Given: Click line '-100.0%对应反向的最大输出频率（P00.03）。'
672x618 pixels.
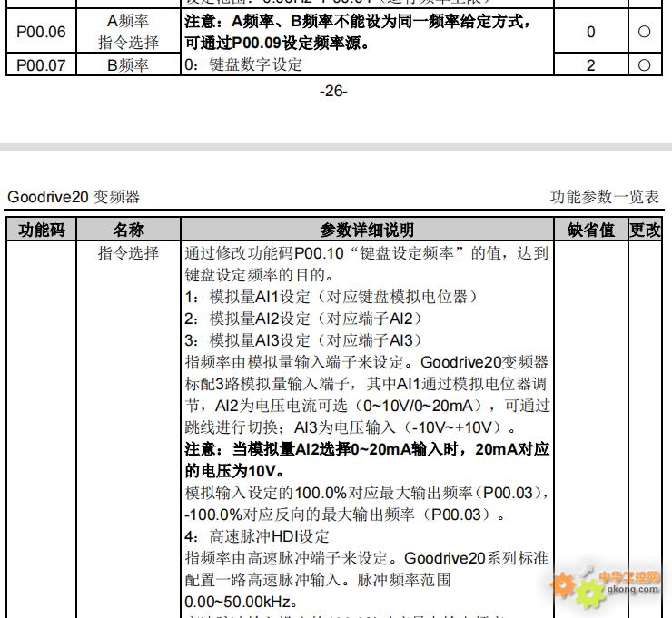Looking at the screenshot, I should [x=345, y=515].
